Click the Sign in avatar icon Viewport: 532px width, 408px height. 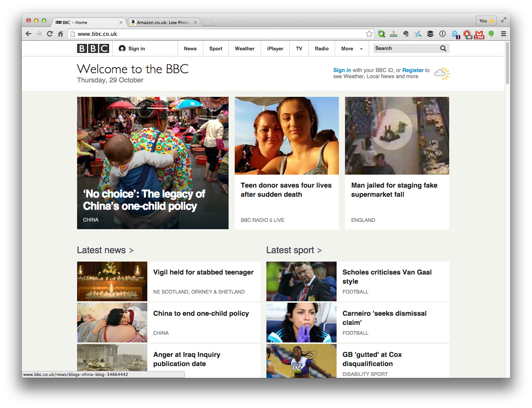(x=122, y=48)
